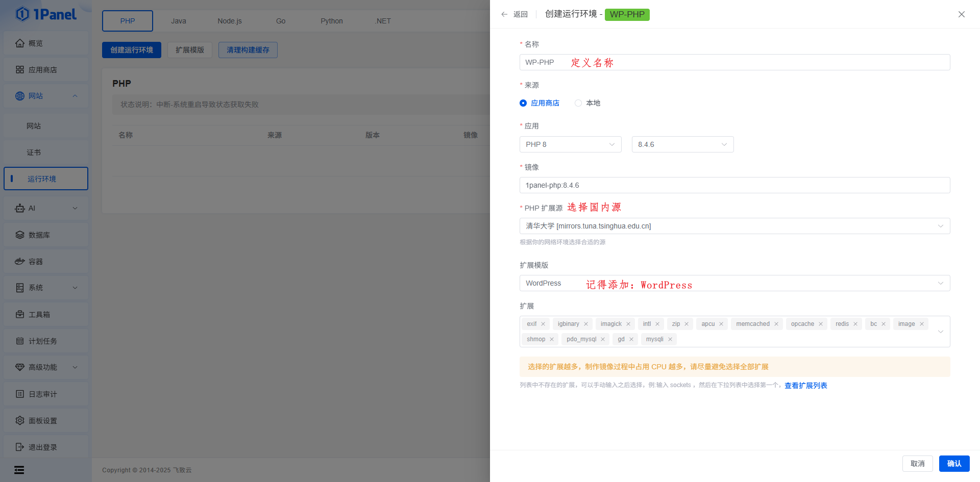Click the 清理构建缓存 button
This screenshot has width=980, height=482.
[248, 50]
